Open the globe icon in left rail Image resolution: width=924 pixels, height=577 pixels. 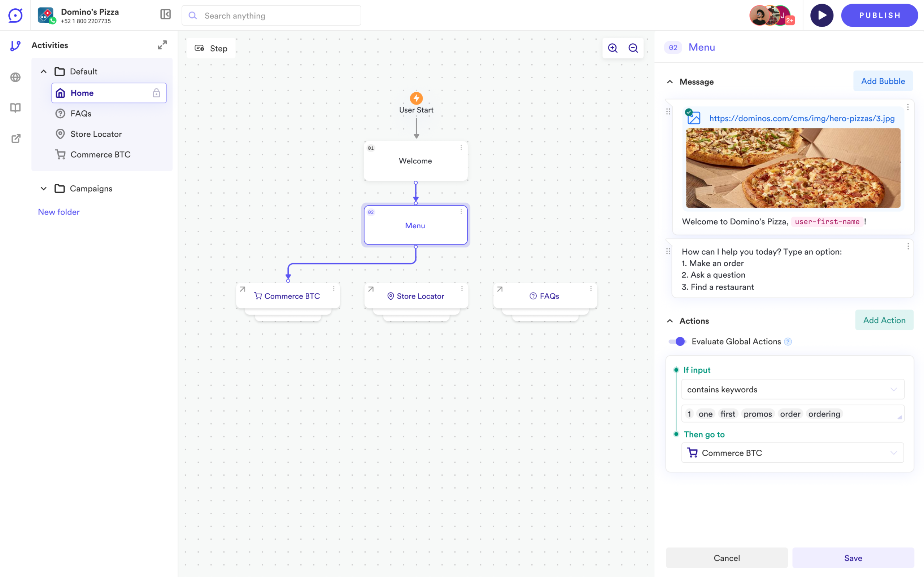(x=15, y=78)
